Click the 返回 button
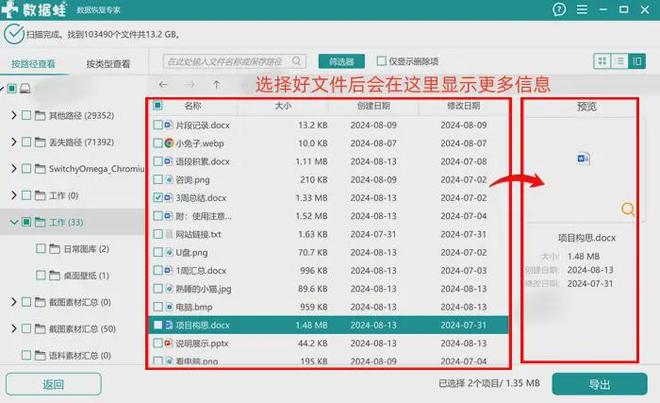Screen dimensions: 660x403 53,384
